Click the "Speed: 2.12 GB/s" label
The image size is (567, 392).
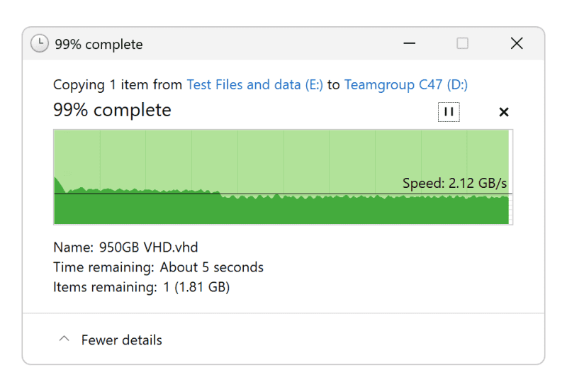[x=454, y=184]
